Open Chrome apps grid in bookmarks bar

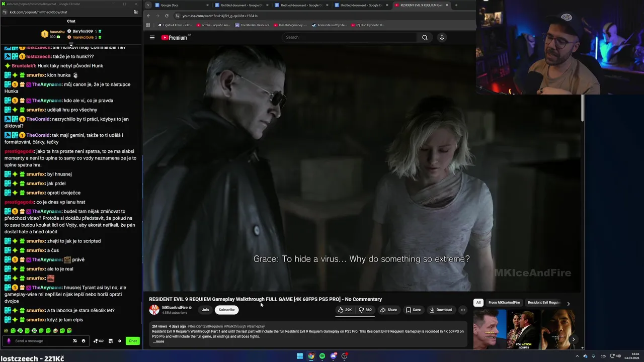[148, 25]
